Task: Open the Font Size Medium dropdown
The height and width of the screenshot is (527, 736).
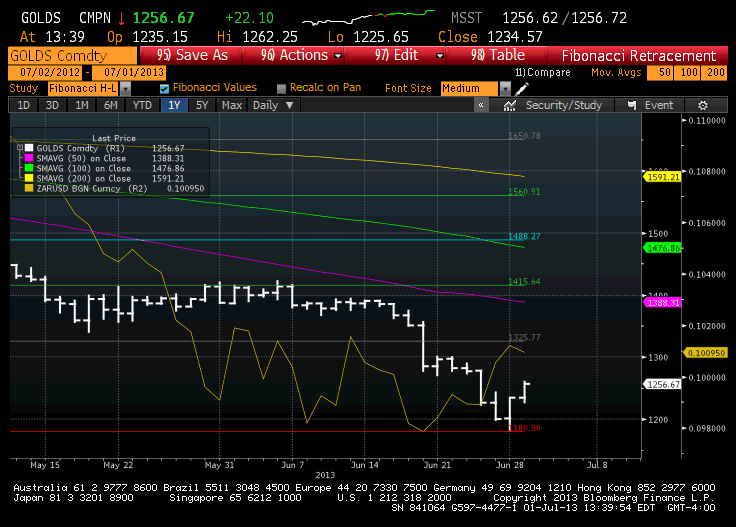Action: [505, 88]
